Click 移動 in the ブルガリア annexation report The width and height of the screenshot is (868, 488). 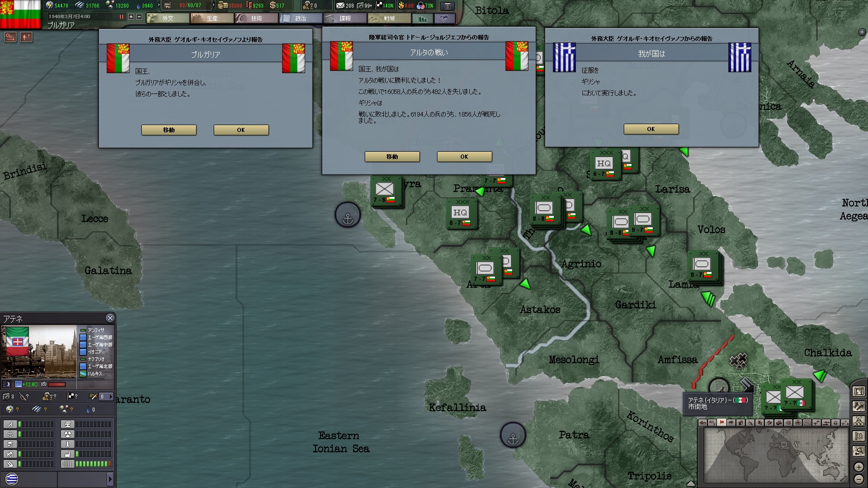pos(169,130)
